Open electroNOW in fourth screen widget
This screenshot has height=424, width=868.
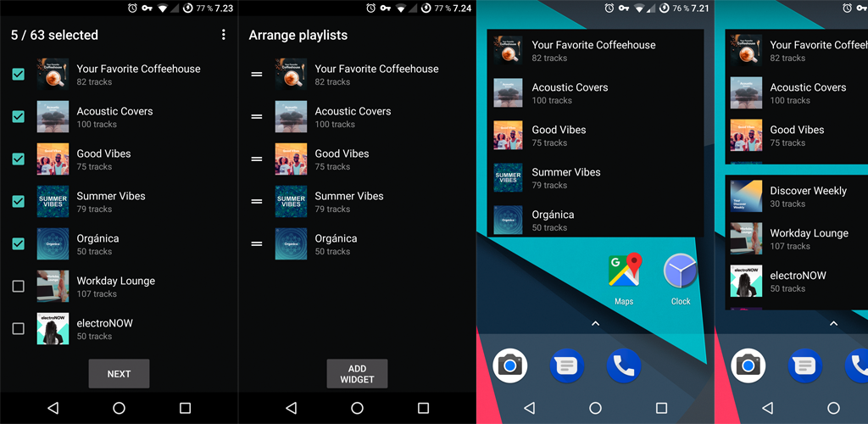tap(797, 281)
